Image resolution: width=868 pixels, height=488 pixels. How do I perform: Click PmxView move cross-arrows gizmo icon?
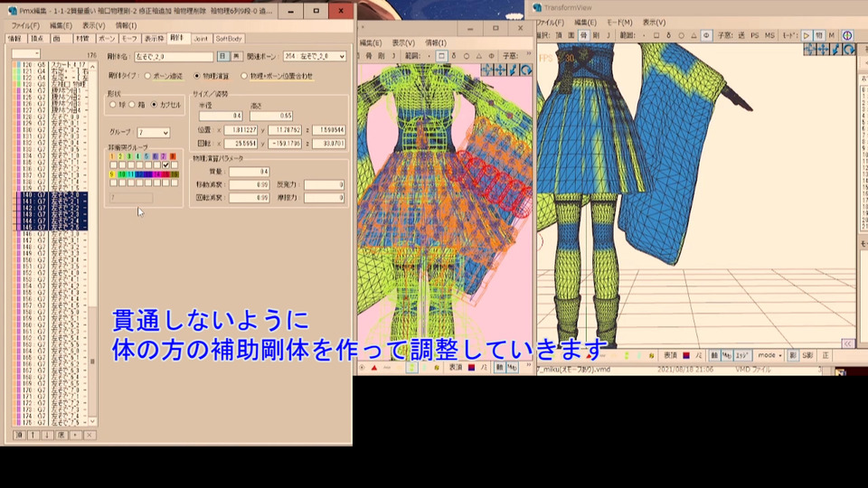pyautogui.click(x=500, y=70)
